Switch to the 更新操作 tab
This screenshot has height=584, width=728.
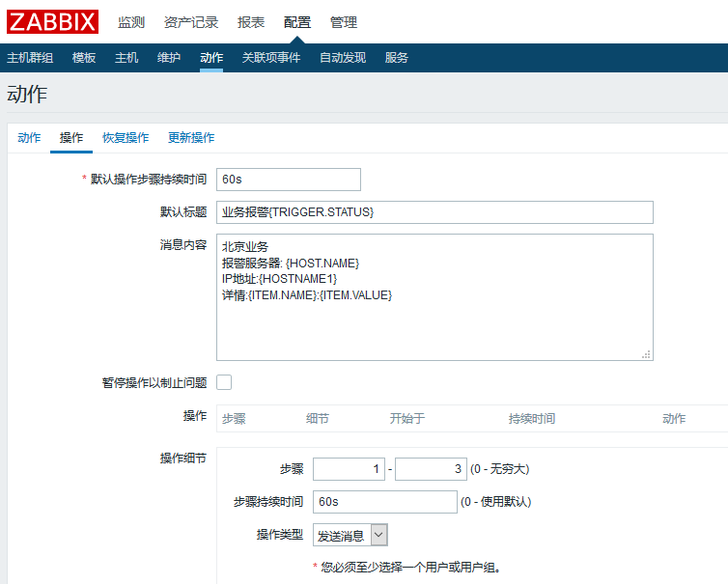click(x=191, y=138)
